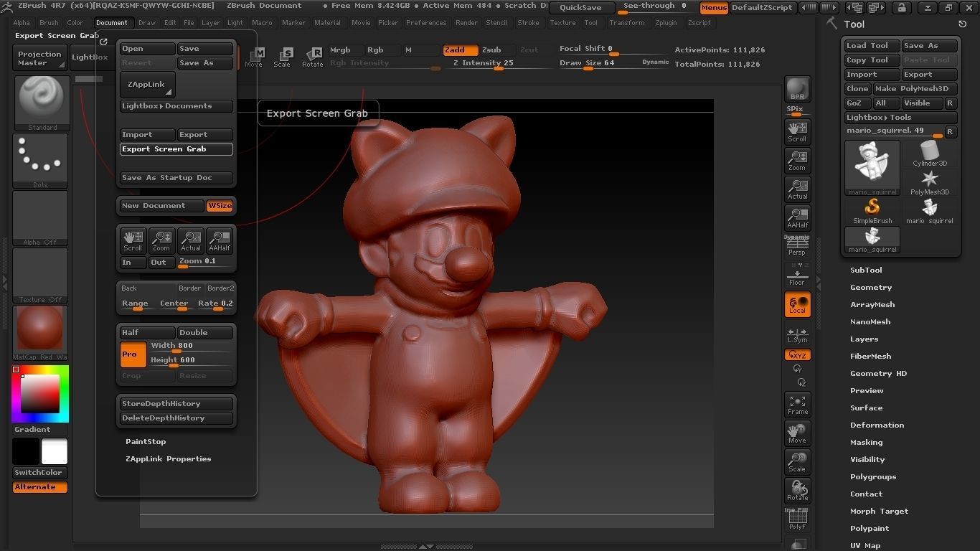This screenshot has width=980, height=551.
Task: Expand the Masking subpalette
Action: click(x=866, y=443)
